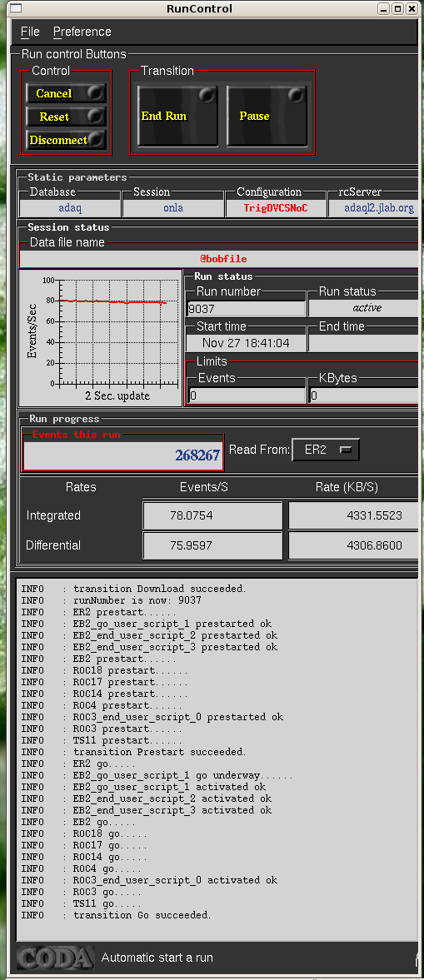The width and height of the screenshot is (424, 980).
Task: Open the Read From ER2 dropdown
Action: (326, 450)
